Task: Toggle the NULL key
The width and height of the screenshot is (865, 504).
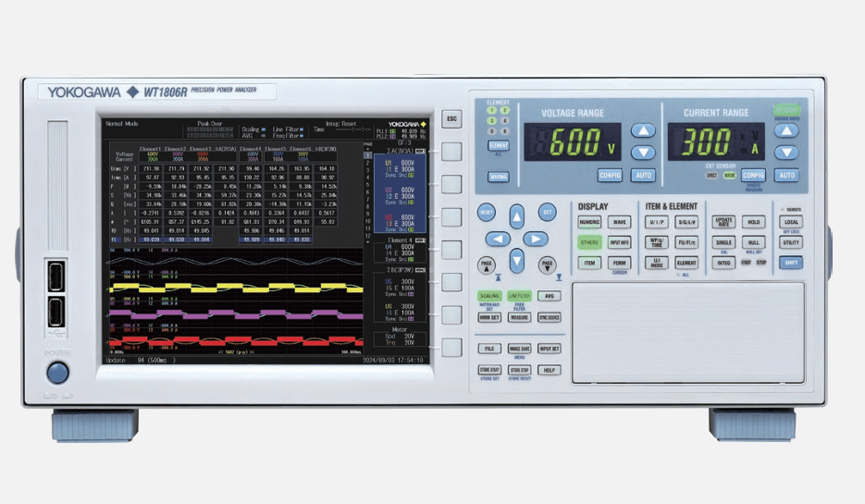Action: pyautogui.click(x=754, y=242)
